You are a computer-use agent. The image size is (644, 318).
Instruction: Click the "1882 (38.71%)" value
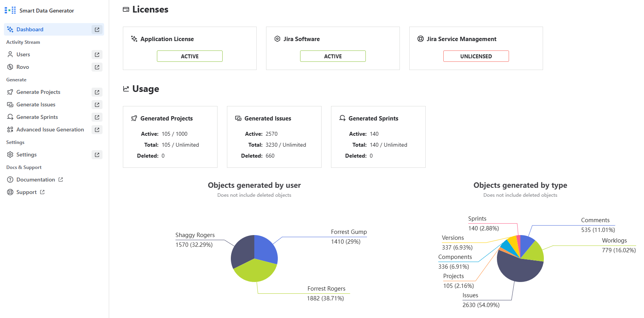point(326,298)
